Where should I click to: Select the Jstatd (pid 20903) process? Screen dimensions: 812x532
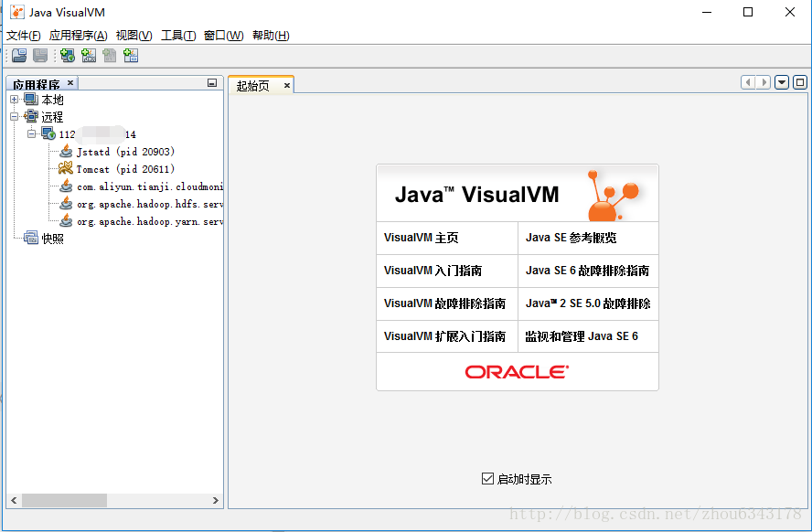[125, 152]
